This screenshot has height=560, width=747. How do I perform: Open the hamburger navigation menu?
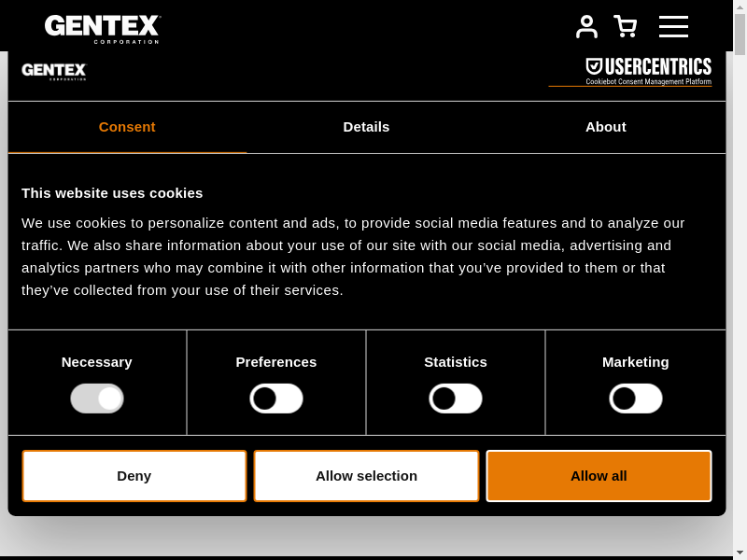tap(673, 27)
